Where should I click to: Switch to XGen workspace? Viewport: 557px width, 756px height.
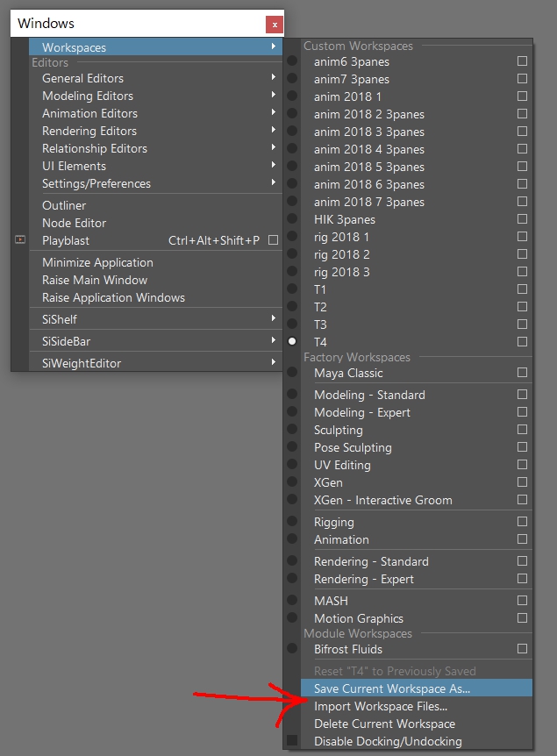point(328,482)
